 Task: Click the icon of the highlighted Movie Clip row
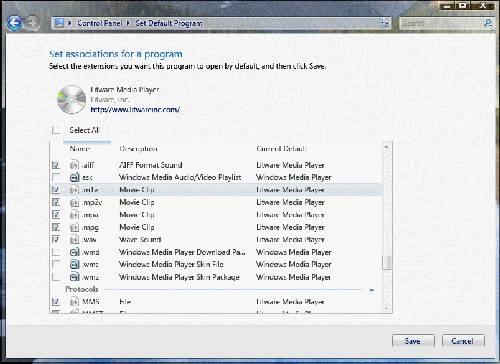tap(74, 190)
